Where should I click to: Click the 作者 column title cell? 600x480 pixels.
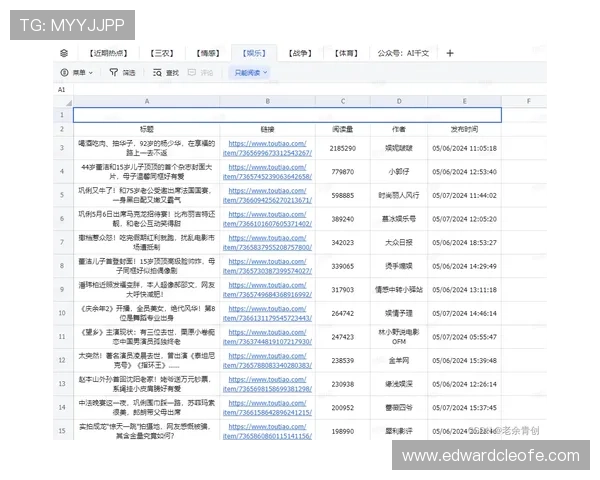[x=399, y=129]
